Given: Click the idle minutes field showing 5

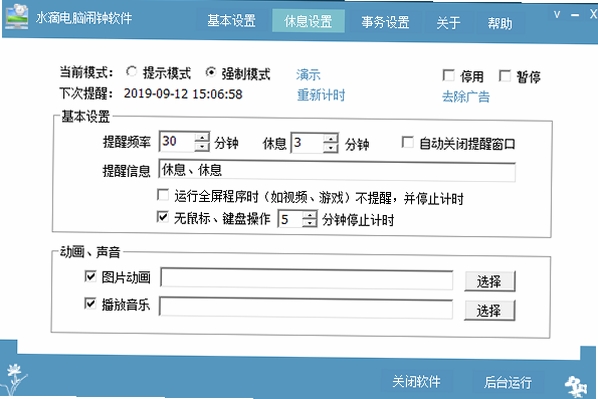Looking at the screenshot, I should click(290, 219).
